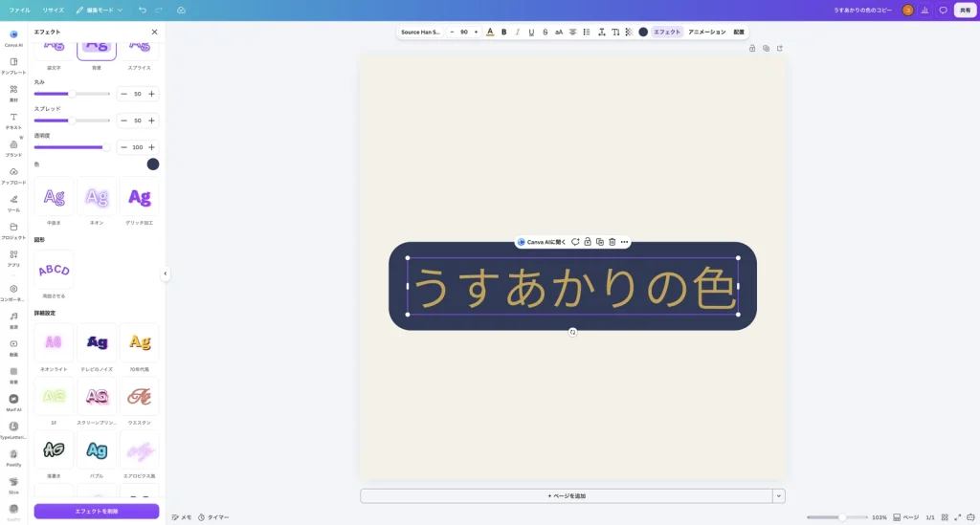The width and height of the screenshot is (980, 525).
Task: Adjust the スプレッド (spread) slider
Action: 72,120
